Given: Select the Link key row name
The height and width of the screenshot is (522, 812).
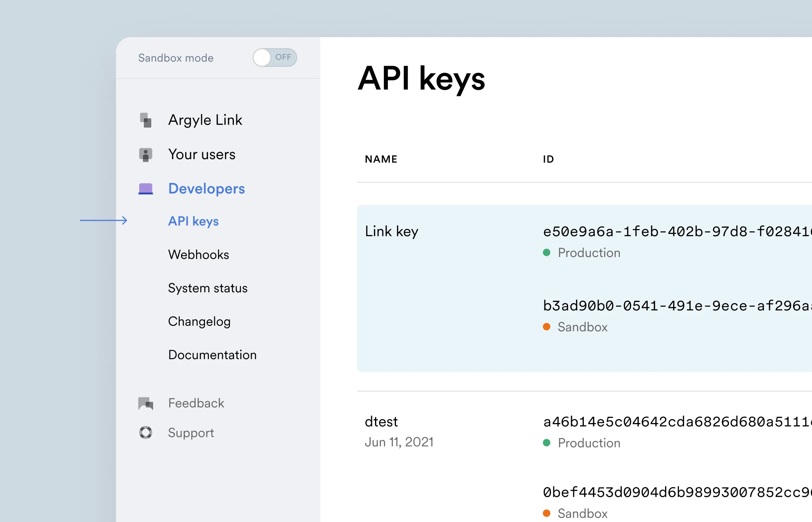Looking at the screenshot, I should 391,232.
